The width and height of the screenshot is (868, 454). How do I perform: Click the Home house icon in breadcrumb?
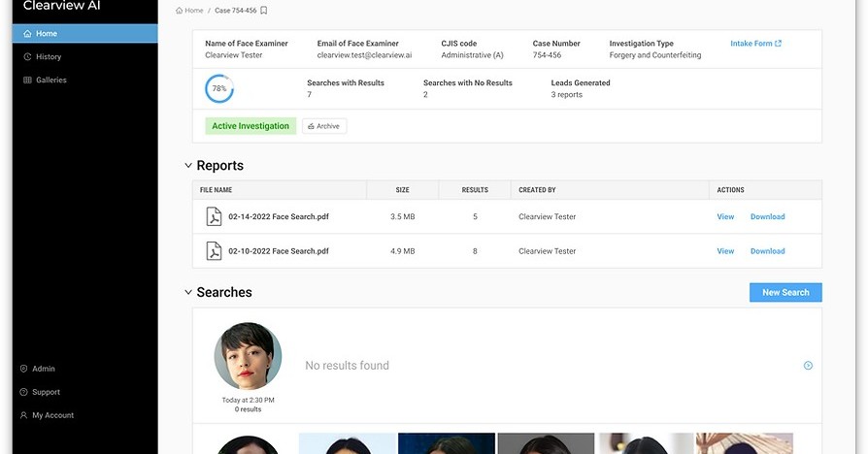180,11
